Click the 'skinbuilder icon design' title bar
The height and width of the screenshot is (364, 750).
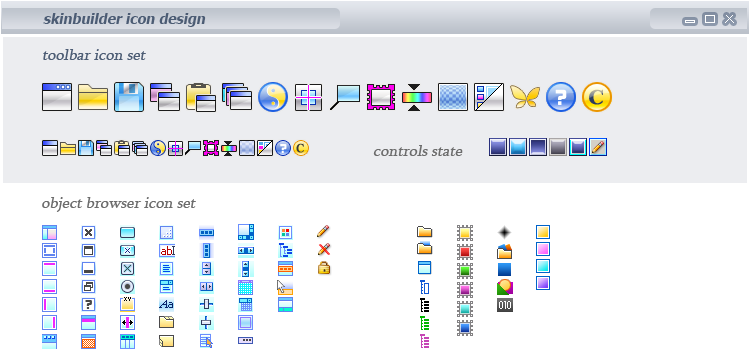[124, 19]
